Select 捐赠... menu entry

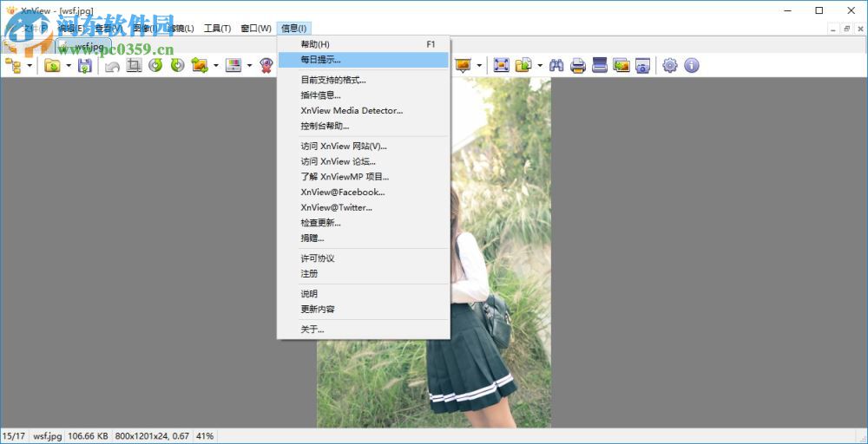tap(363, 238)
